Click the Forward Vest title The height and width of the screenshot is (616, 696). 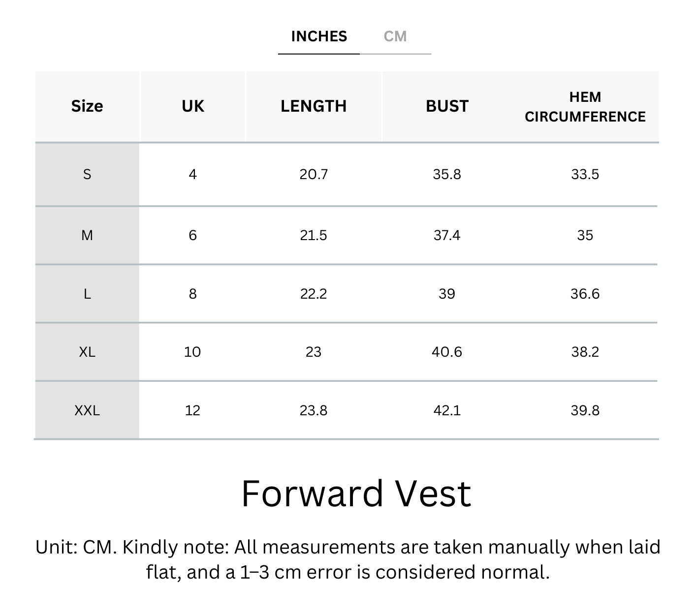click(356, 493)
